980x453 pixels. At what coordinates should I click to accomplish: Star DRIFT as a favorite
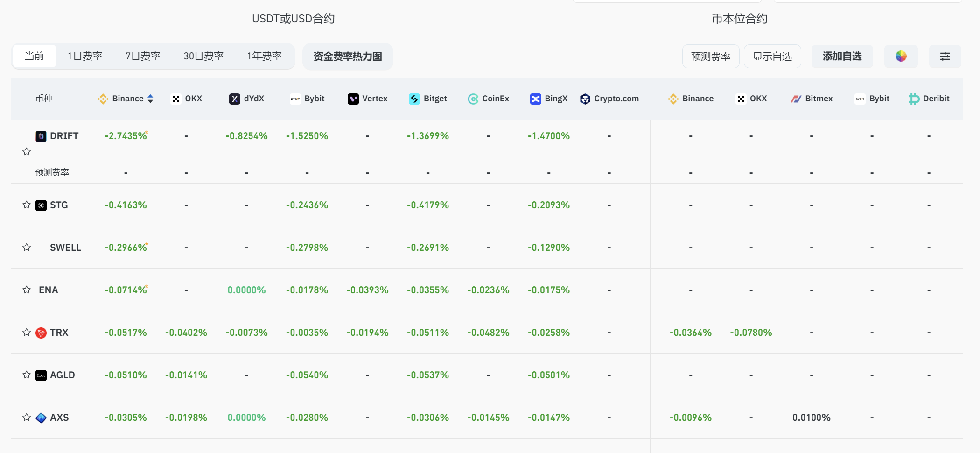click(x=27, y=152)
